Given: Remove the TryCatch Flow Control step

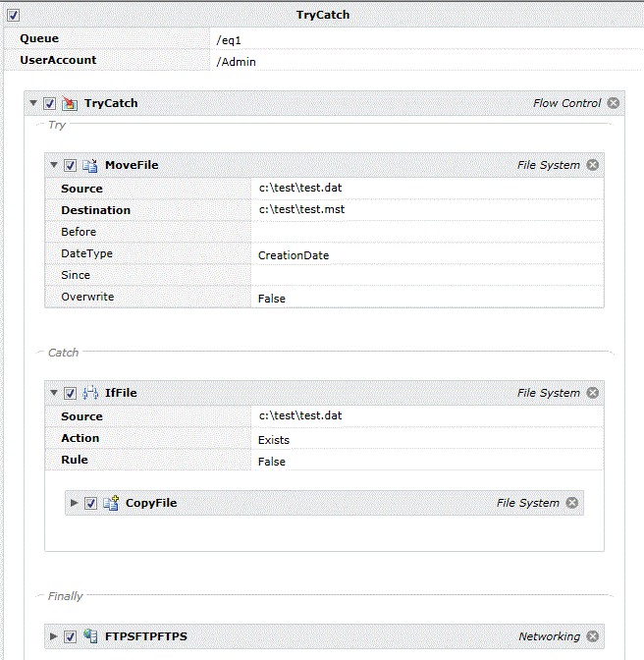Looking at the screenshot, I should (x=614, y=103).
